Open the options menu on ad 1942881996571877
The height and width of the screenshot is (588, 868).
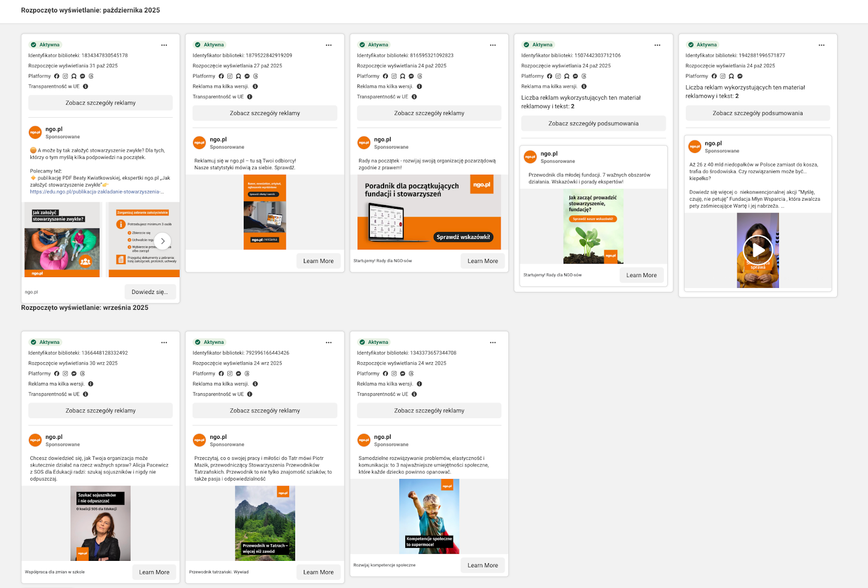(x=821, y=45)
